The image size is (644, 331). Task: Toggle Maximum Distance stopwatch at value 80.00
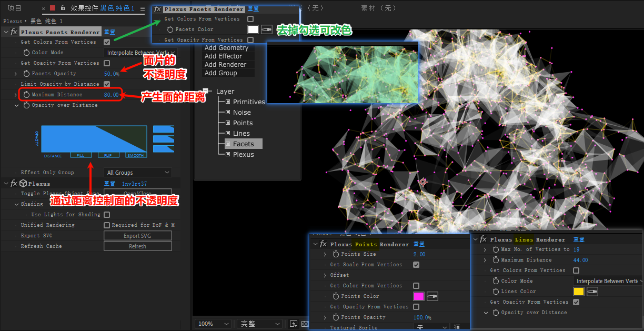[27, 95]
